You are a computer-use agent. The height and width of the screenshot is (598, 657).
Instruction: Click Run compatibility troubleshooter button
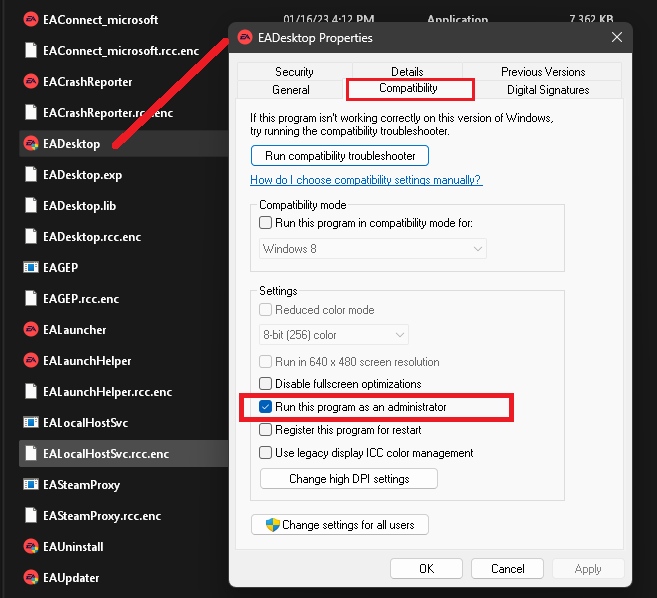point(340,156)
